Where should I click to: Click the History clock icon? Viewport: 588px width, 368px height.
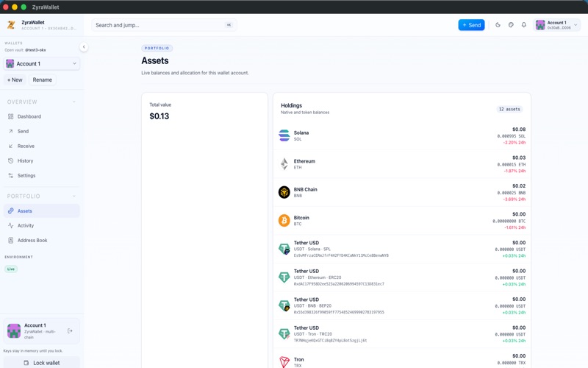(10, 160)
